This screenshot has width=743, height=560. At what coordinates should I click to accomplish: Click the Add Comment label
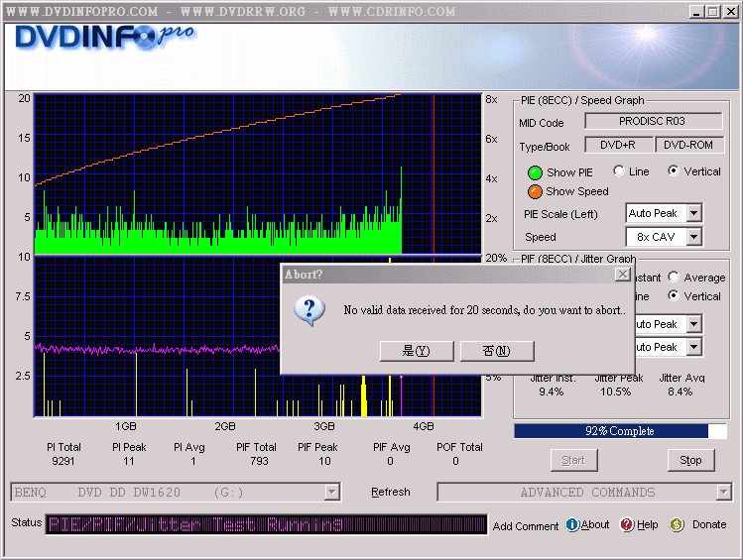pyautogui.click(x=526, y=526)
